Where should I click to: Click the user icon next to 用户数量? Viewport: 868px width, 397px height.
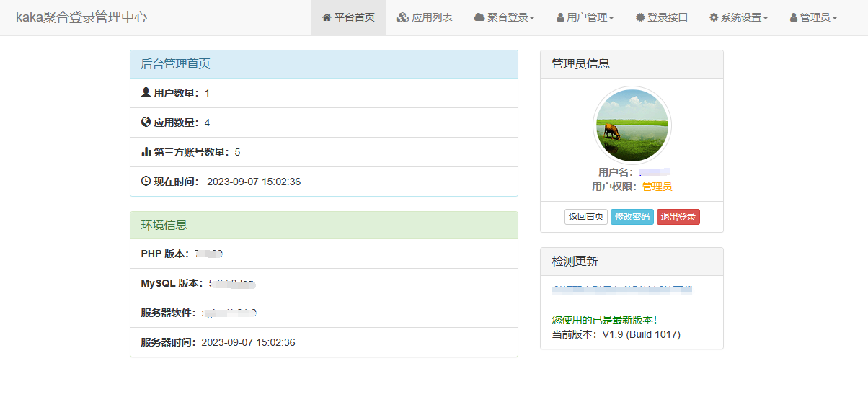[146, 92]
